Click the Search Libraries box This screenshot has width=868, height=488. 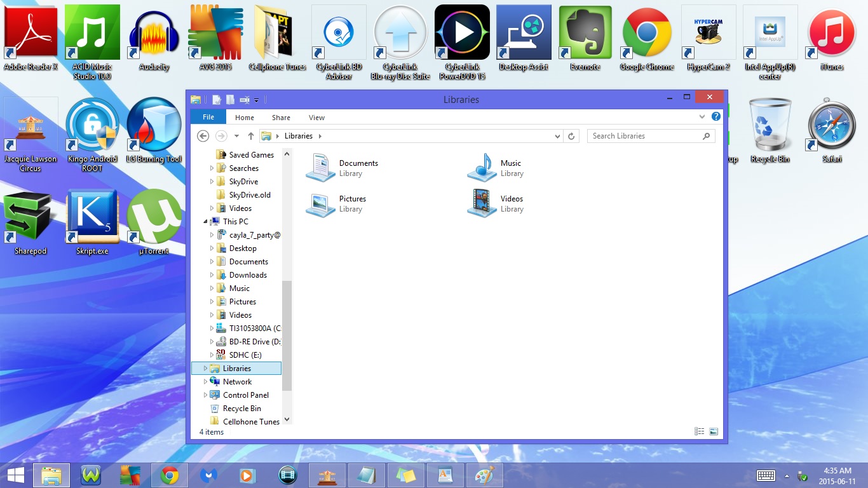tap(651, 136)
